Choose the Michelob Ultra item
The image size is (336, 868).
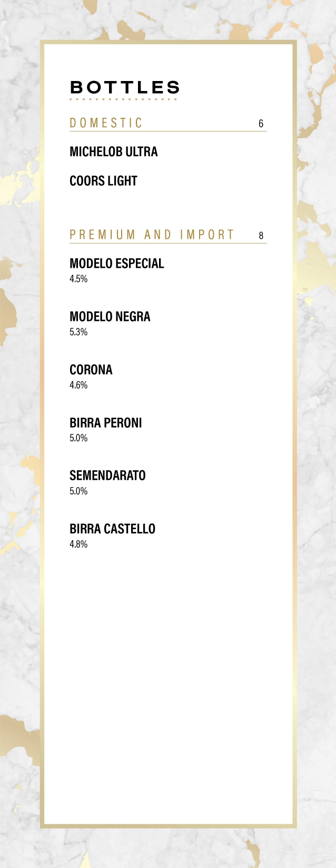(x=114, y=152)
